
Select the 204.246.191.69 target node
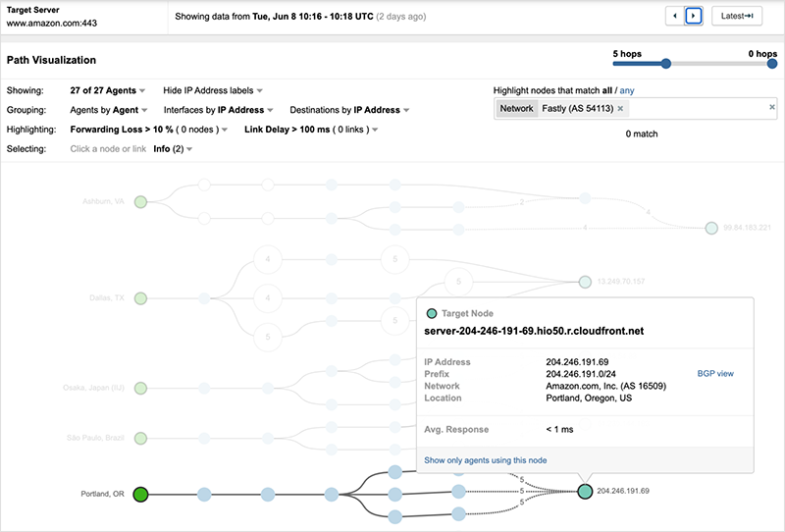tap(585, 490)
